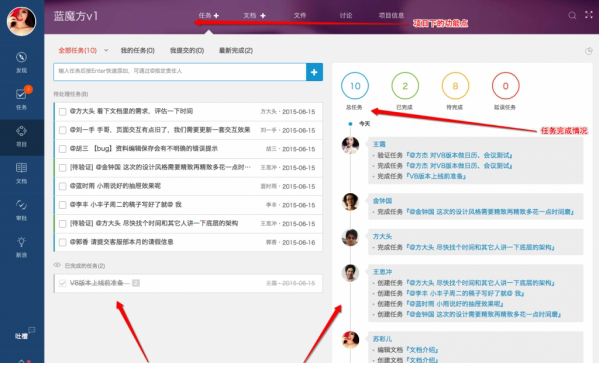Switch to the 文件 tab in header

click(x=300, y=16)
